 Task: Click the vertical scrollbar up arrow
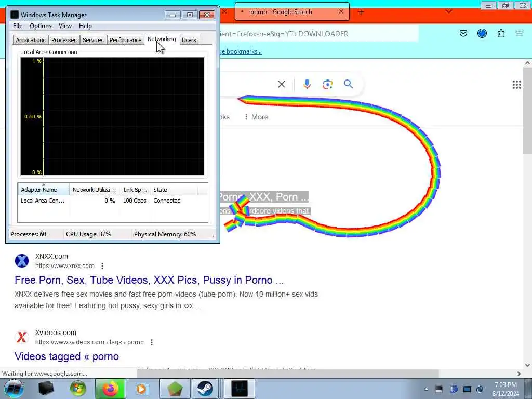527,63
